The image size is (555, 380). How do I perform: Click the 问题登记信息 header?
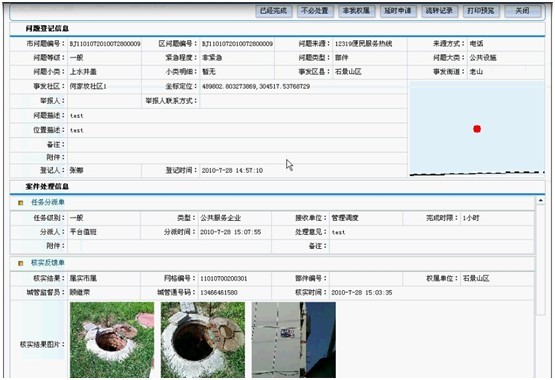47,28
